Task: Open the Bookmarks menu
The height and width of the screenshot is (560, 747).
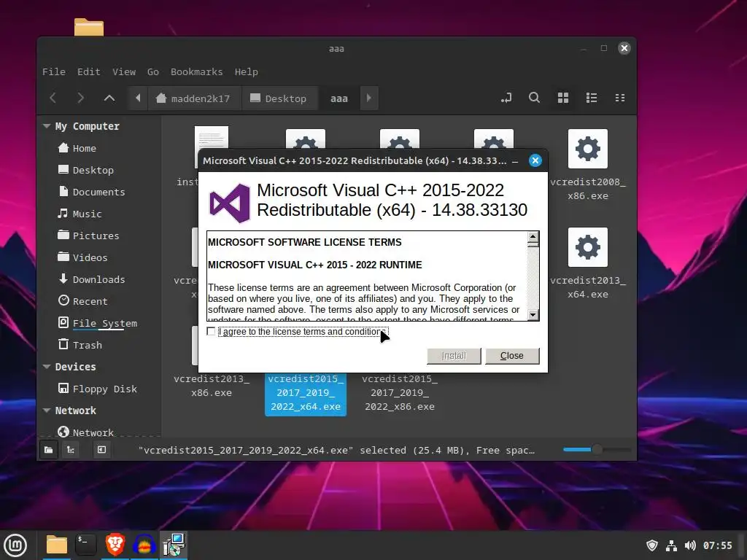Action: pos(197,72)
